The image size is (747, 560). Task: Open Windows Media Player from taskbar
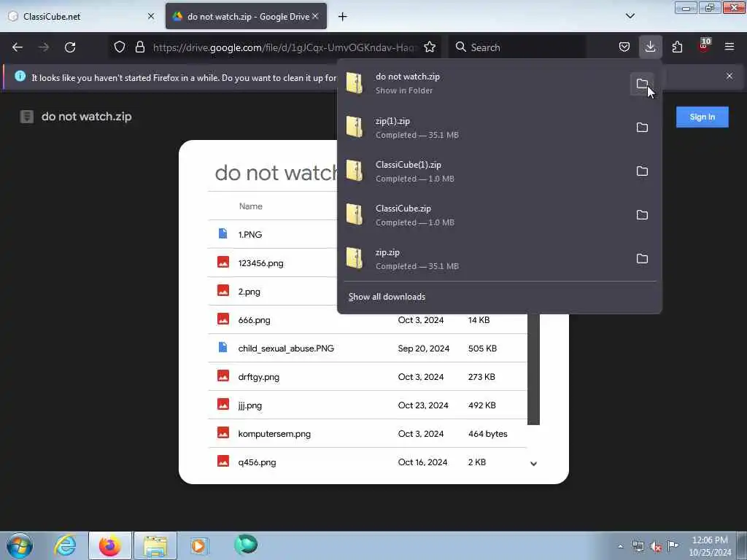click(199, 545)
